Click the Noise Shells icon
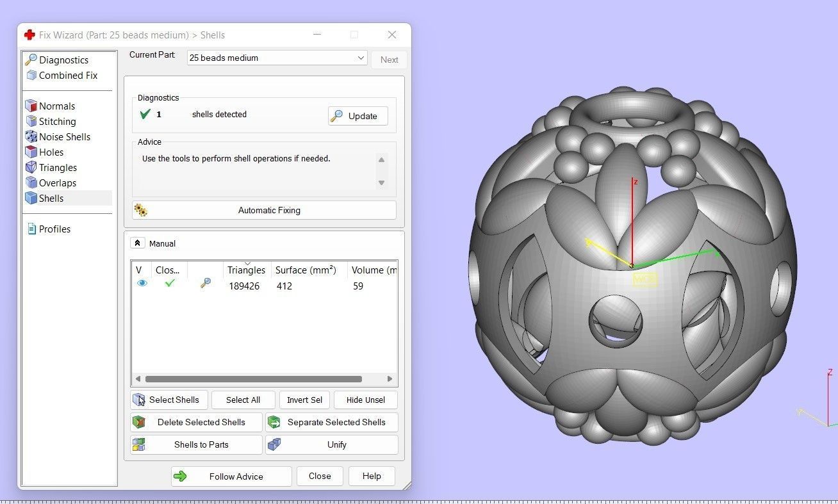The image size is (838, 504). pos(31,136)
